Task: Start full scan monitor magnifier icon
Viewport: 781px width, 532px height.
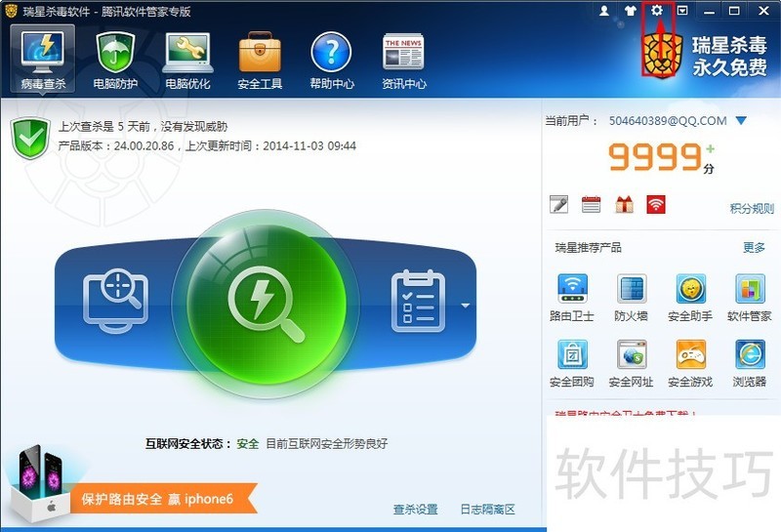Action: (x=115, y=301)
